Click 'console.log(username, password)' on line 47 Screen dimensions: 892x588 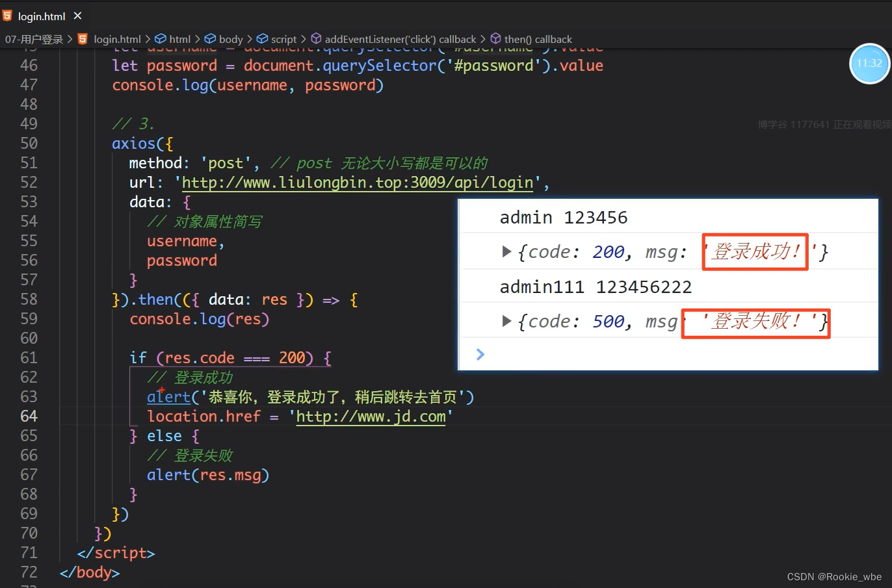248,85
